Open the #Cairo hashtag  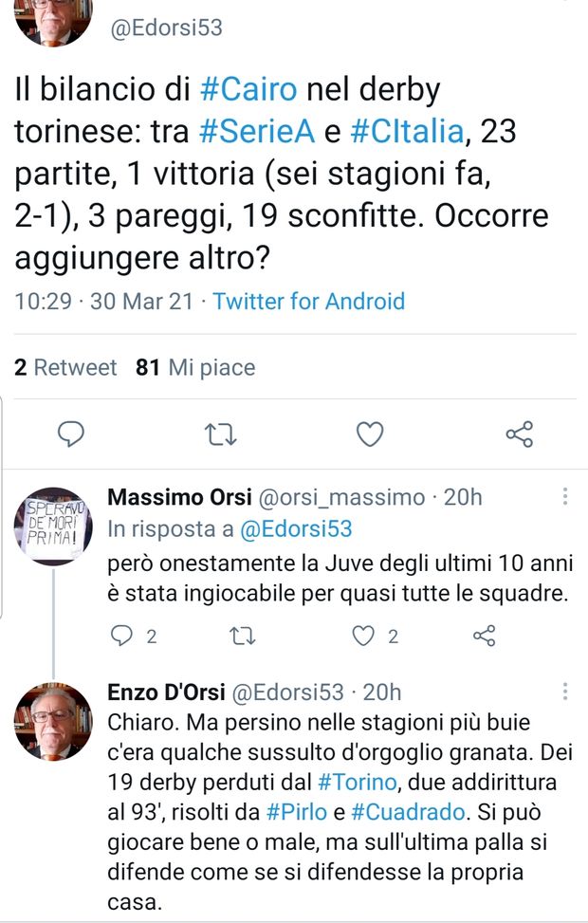pos(250,90)
